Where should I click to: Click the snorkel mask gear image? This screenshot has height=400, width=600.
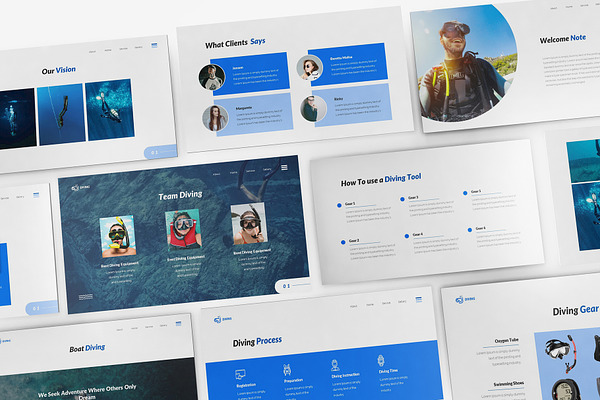point(561,353)
